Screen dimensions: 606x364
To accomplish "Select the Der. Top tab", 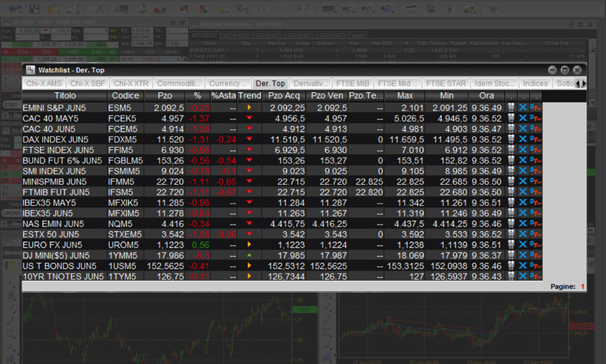I will [270, 83].
